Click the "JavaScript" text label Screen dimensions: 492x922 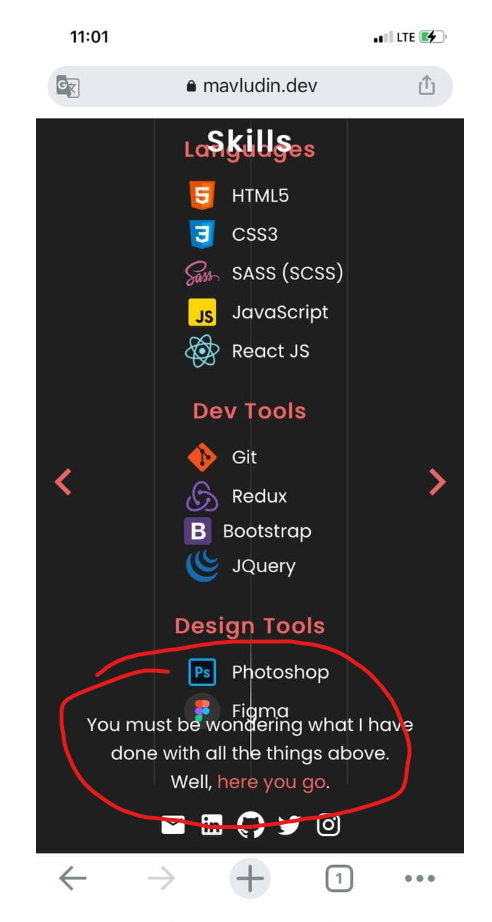pos(280,312)
